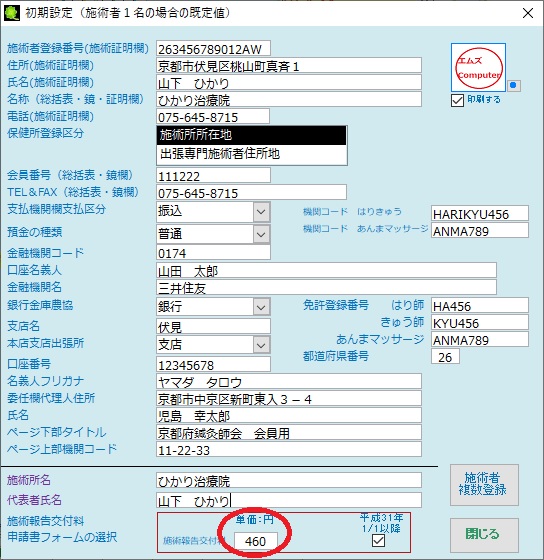
Task: Click the green app icon in title bar
Action: [12, 13]
